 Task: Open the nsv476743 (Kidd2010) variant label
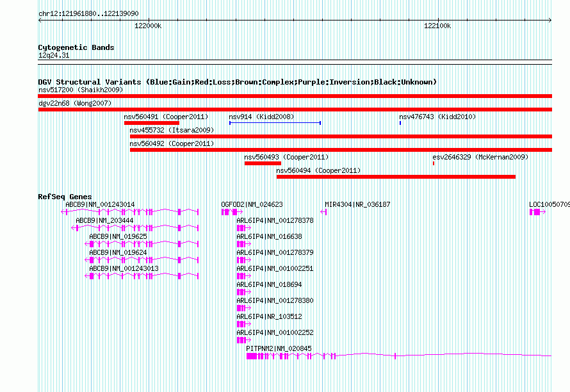coord(437,117)
